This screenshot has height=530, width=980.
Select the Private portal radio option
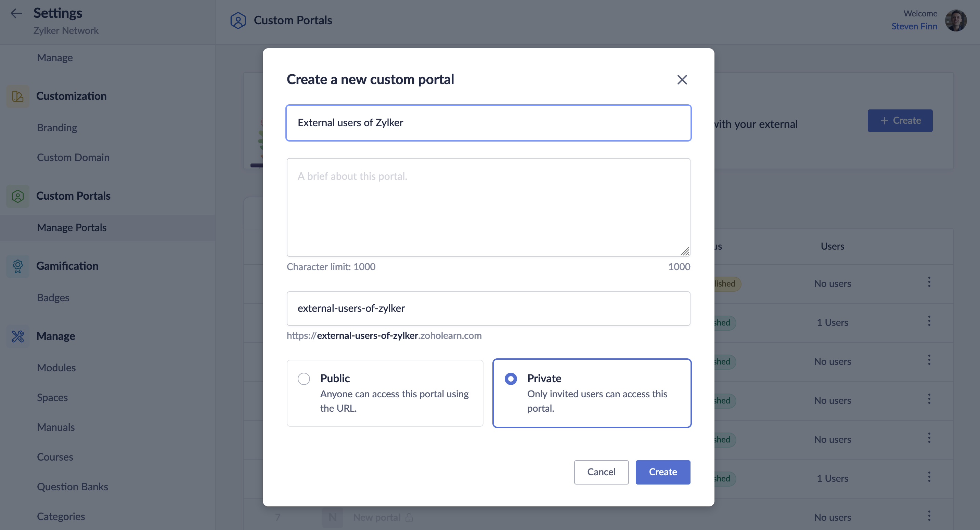[511, 379]
